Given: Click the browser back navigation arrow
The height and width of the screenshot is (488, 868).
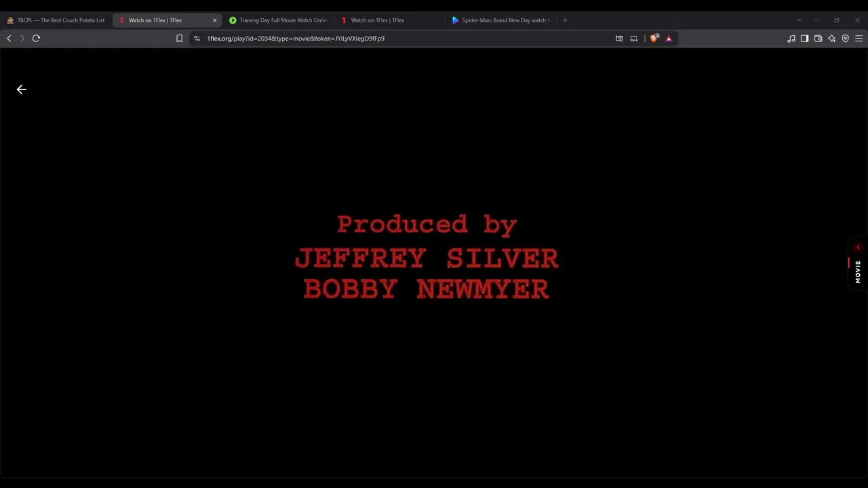Looking at the screenshot, I should (x=9, y=39).
